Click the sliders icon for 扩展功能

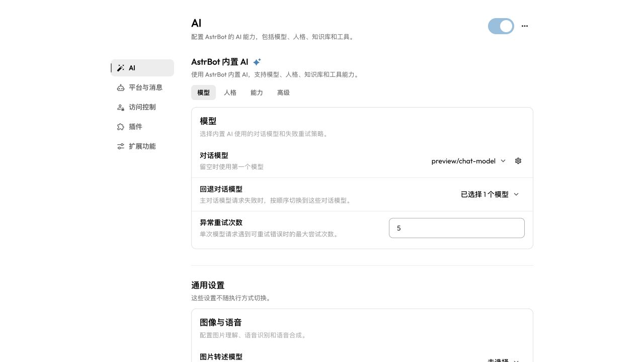[x=121, y=146]
